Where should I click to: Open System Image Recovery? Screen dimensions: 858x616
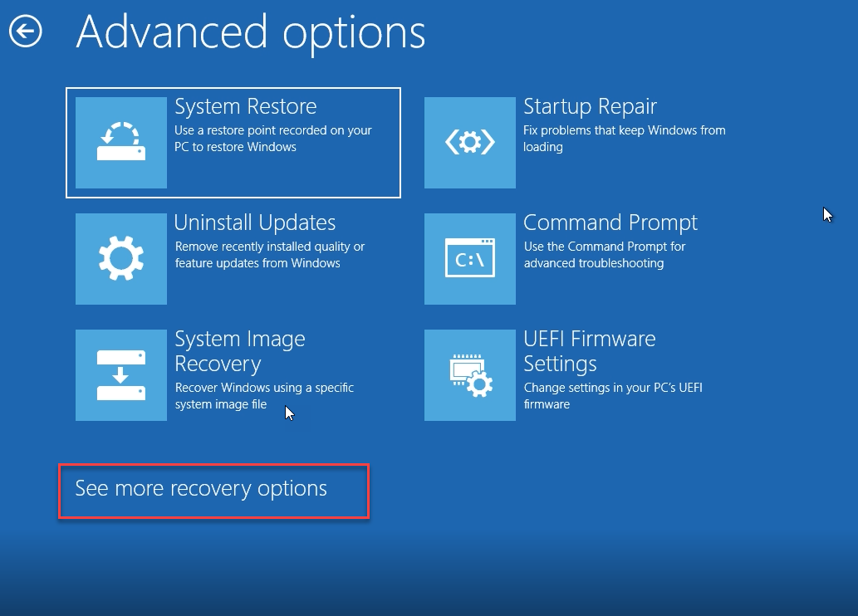click(x=233, y=374)
